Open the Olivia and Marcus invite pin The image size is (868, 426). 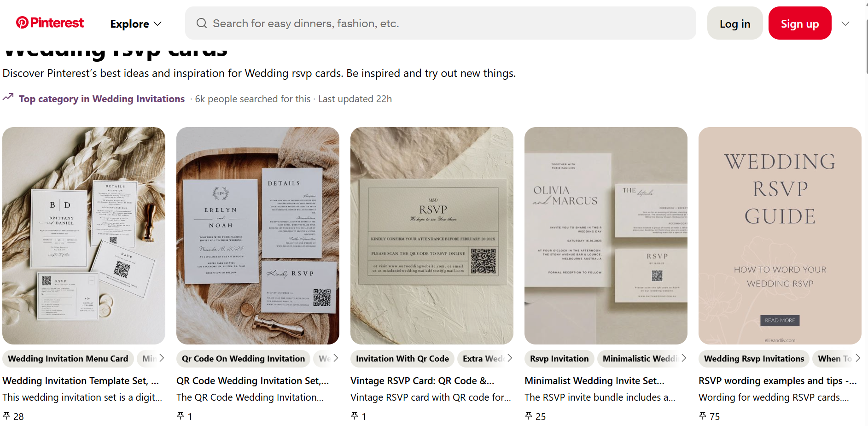606,236
